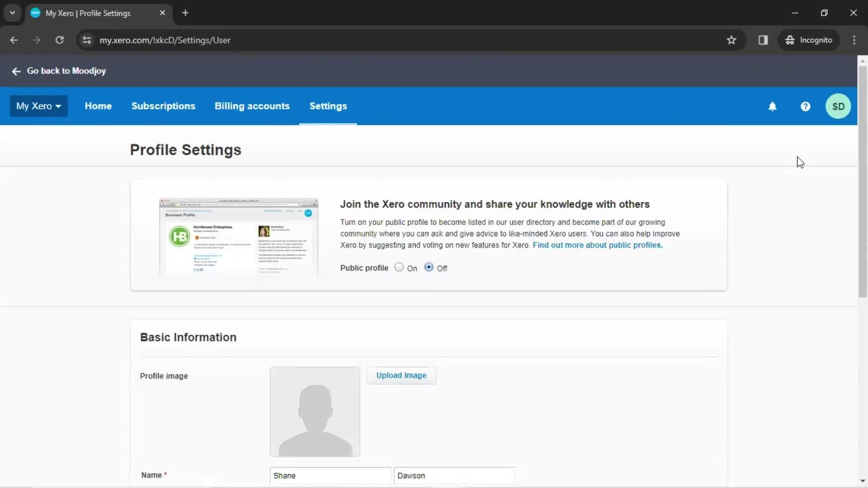Click the scrollbar down arrow
This screenshot has width=868, height=488.
[863, 481]
